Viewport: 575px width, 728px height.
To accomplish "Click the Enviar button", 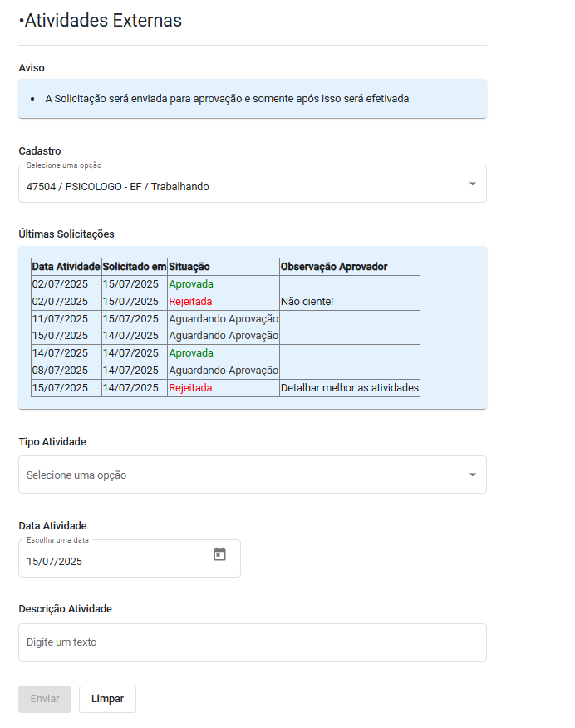I will pyautogui.click(x=45, y=699).
